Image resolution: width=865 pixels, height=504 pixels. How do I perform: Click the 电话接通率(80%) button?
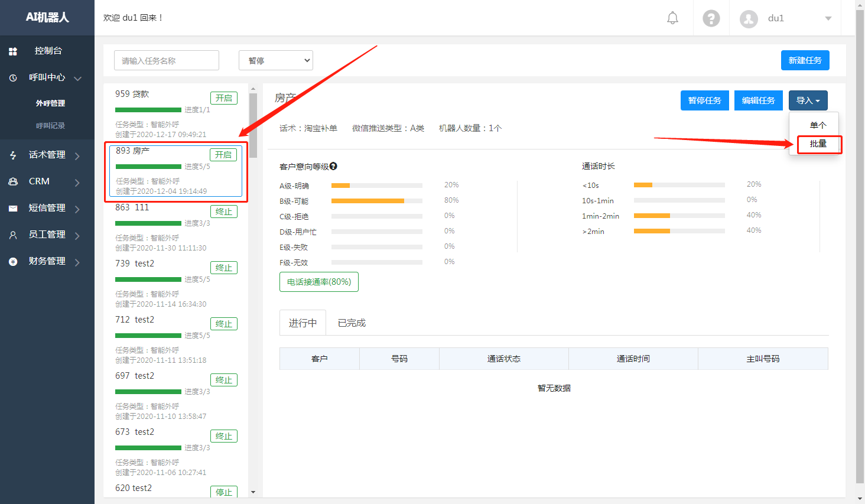319,282
